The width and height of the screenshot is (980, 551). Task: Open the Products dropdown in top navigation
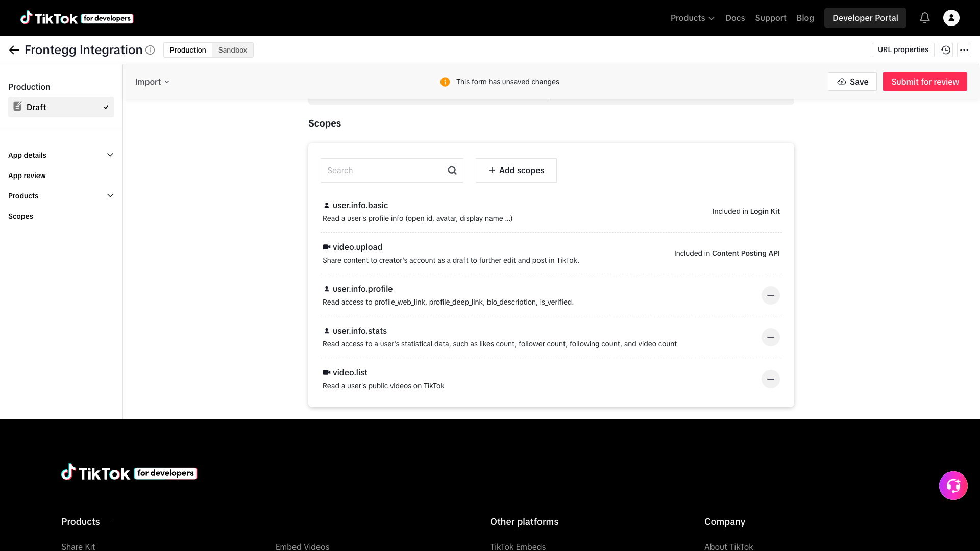coord(692,18)
